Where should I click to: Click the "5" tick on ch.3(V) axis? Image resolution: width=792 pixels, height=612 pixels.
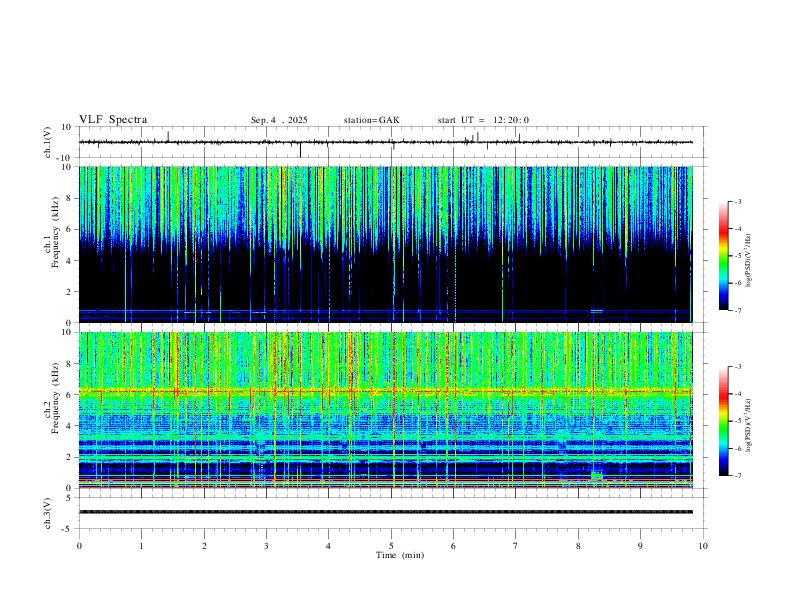pos(69,498)
